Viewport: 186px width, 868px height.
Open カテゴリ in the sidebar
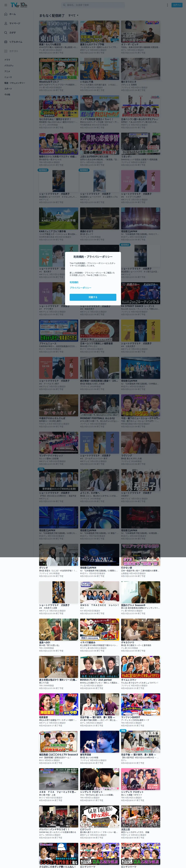pos(13,51)
